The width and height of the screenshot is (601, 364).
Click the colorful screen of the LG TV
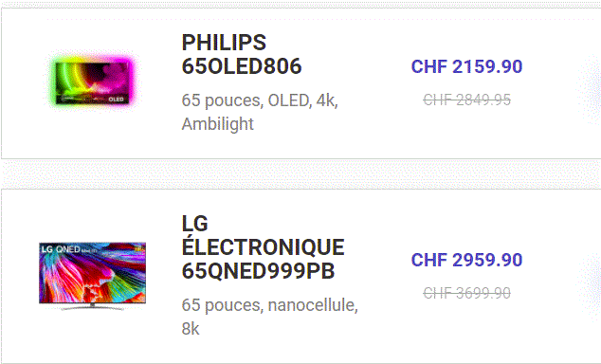point(92,273)
